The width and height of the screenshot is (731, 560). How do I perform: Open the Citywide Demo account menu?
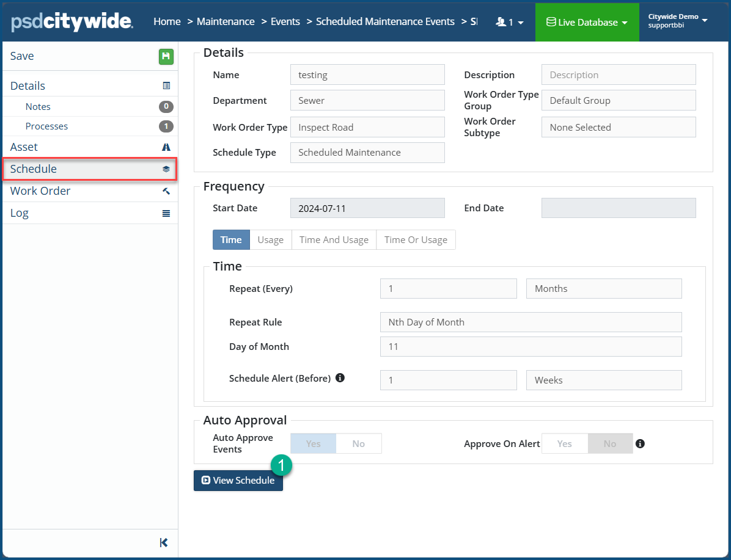678,21
